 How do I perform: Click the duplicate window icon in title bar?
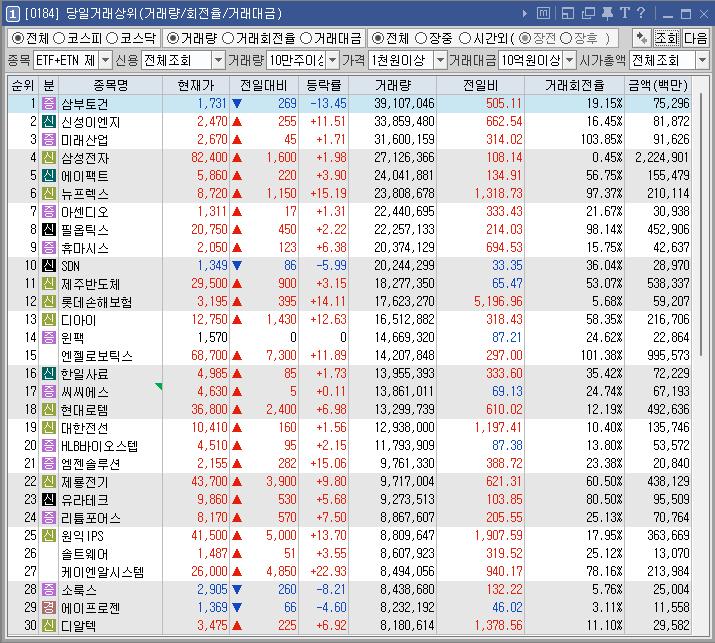(x=588, y=14)
